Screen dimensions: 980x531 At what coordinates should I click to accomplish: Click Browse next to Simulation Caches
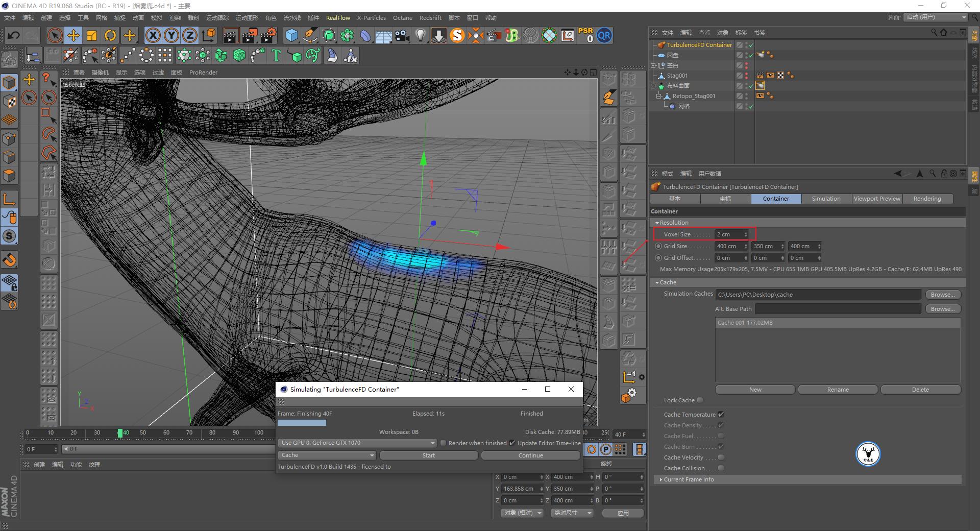[942, 294]
